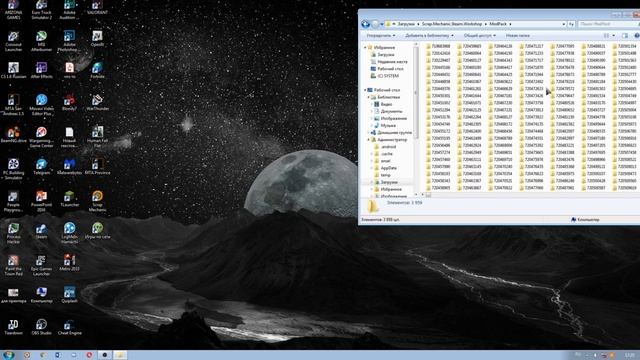Select the MTA Province shortcut
The image size is (640, 360).
(97, 167)
